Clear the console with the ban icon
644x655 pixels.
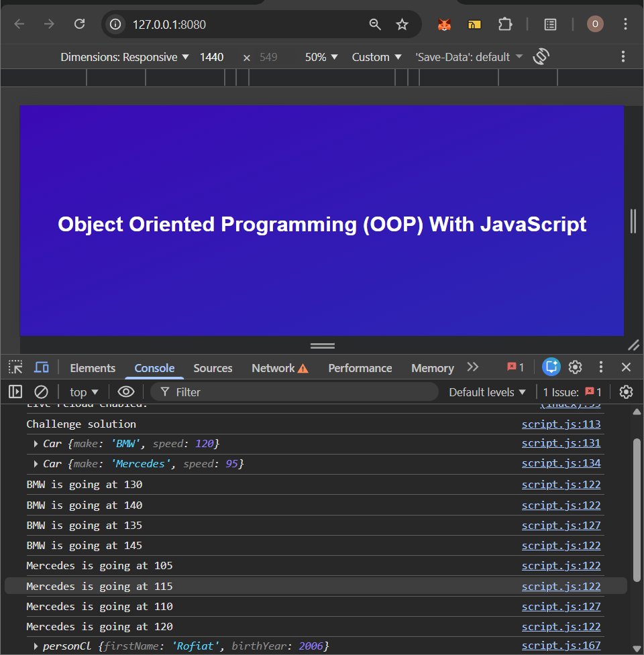coord(42,392)
